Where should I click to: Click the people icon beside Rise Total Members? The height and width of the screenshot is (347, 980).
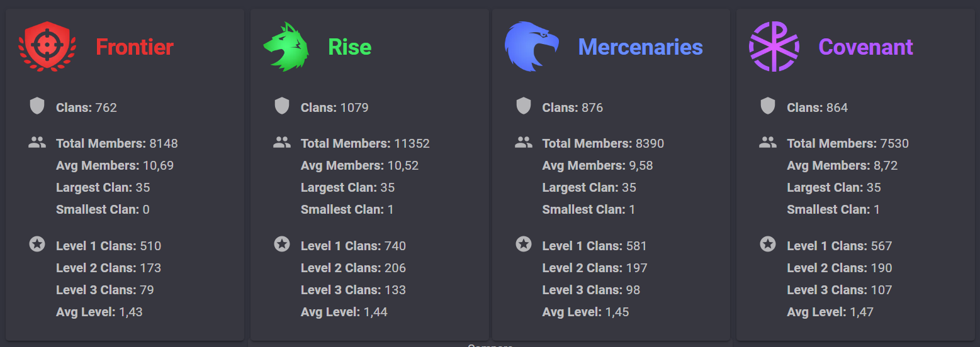[x=282, y=143]
